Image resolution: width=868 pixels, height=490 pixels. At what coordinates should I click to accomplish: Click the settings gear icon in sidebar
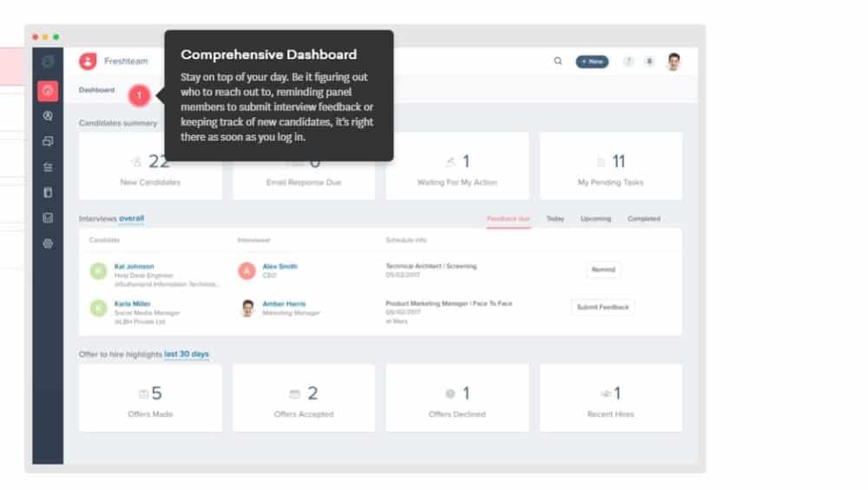coord(48,244)
